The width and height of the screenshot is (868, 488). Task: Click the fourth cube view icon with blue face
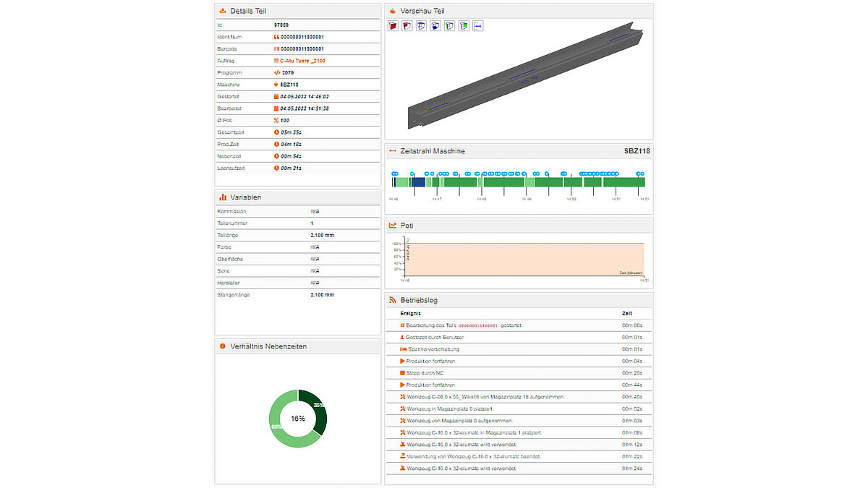click(435, 26)
